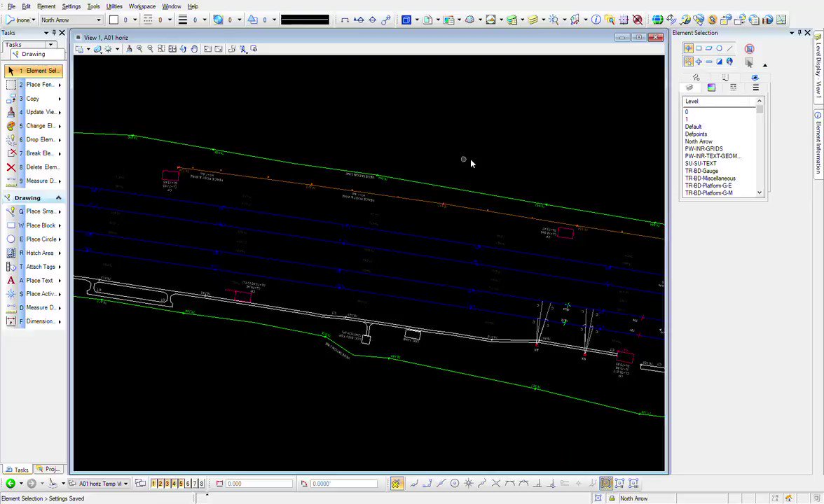Go back with green arrow button

(x=11, y=483)
